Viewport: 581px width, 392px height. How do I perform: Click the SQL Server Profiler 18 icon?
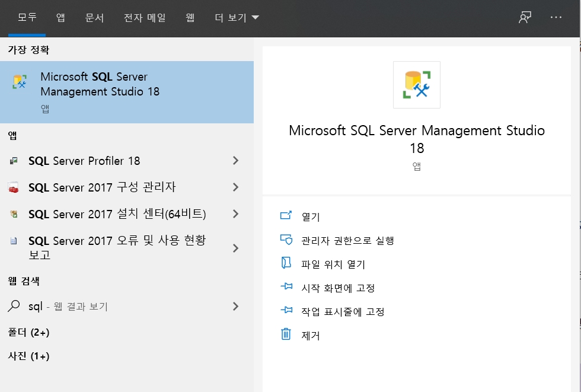14,161
